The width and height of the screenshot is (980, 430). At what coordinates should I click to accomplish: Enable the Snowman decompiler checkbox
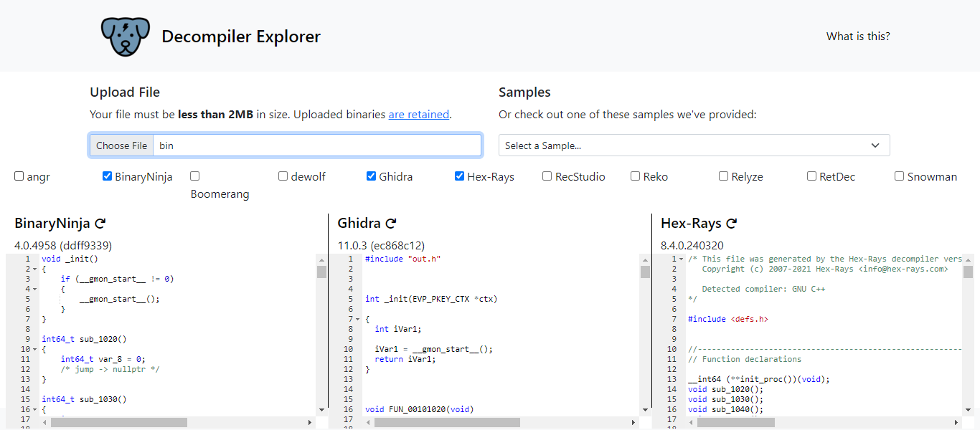[900, 176]
